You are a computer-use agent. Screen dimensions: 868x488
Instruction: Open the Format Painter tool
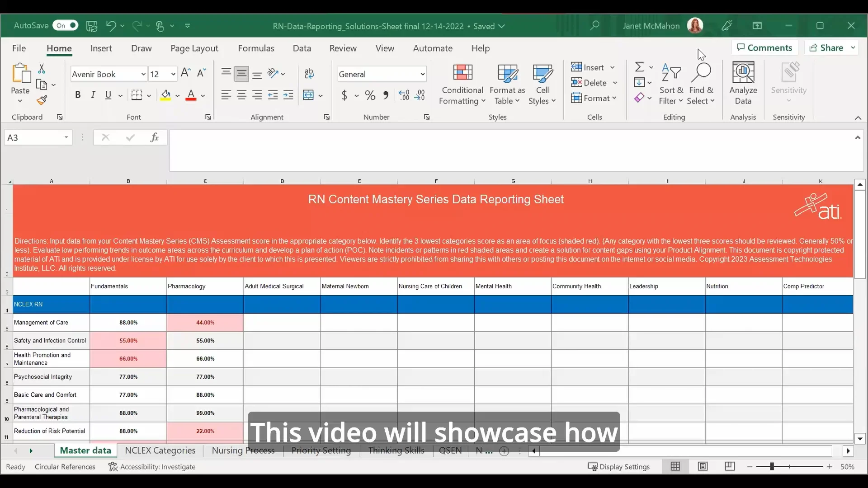tap(42, 101)
